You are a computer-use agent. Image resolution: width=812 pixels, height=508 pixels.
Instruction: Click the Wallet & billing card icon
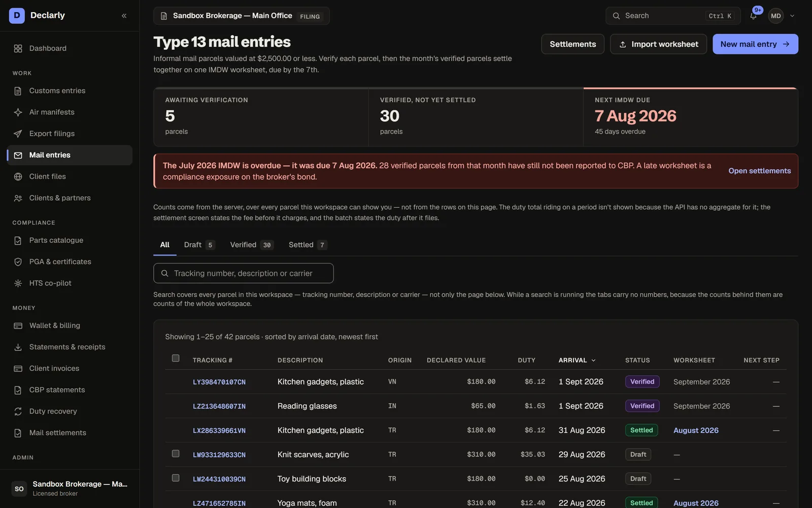pyautogui.click(x=18, y=326)
